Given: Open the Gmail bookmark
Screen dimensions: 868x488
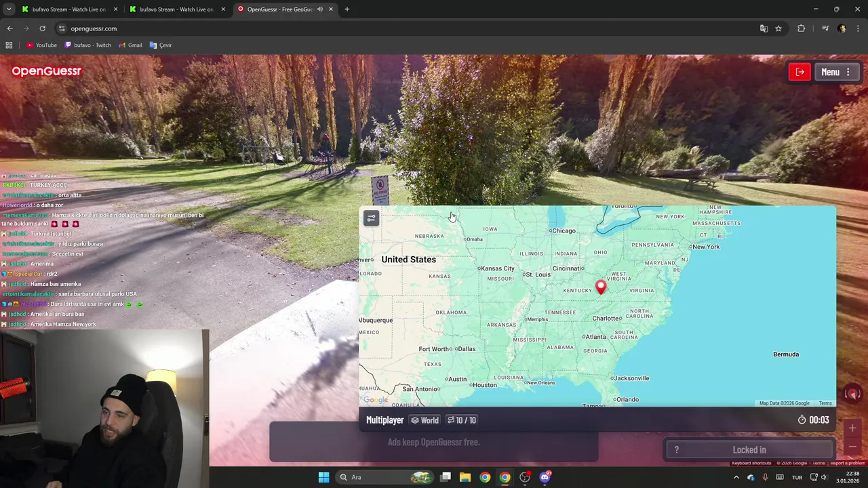Looking at the screenshot, I should tap(130, 45).
